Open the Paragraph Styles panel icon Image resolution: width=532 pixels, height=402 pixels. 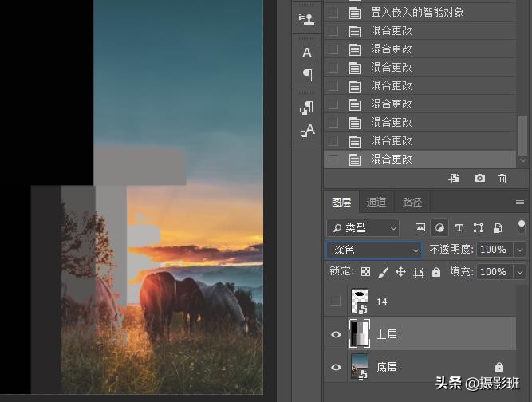tap(307, 108)
